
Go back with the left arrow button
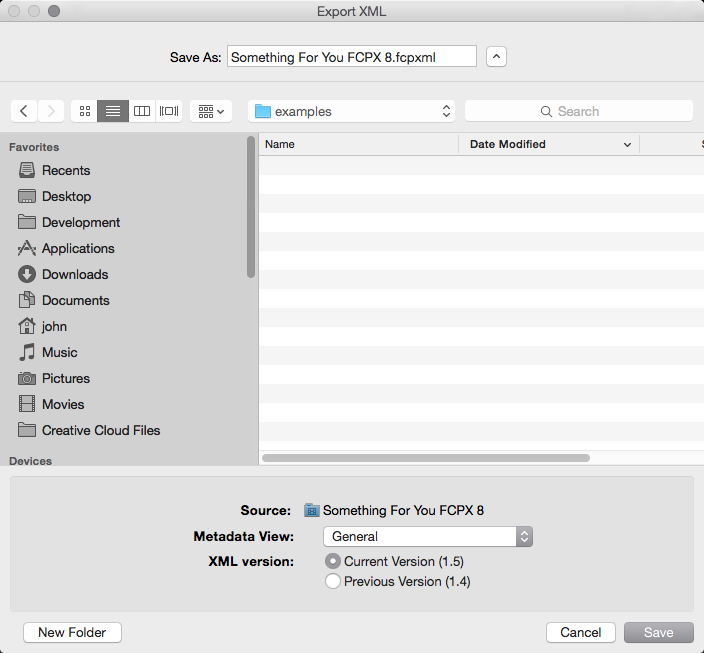coord(24,111)
